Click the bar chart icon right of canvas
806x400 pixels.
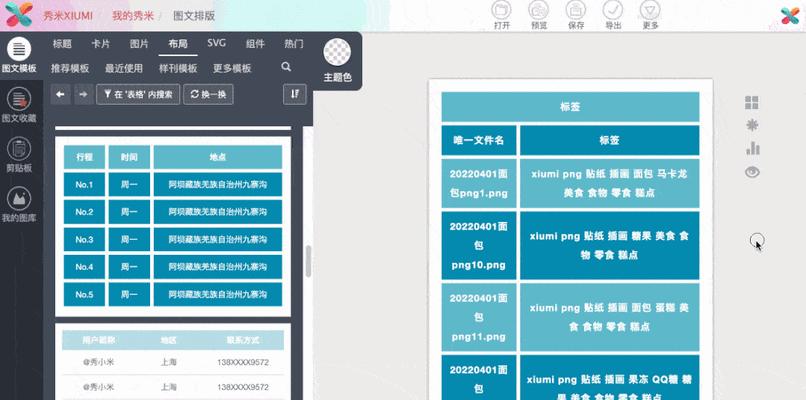(x=752, y=148)
